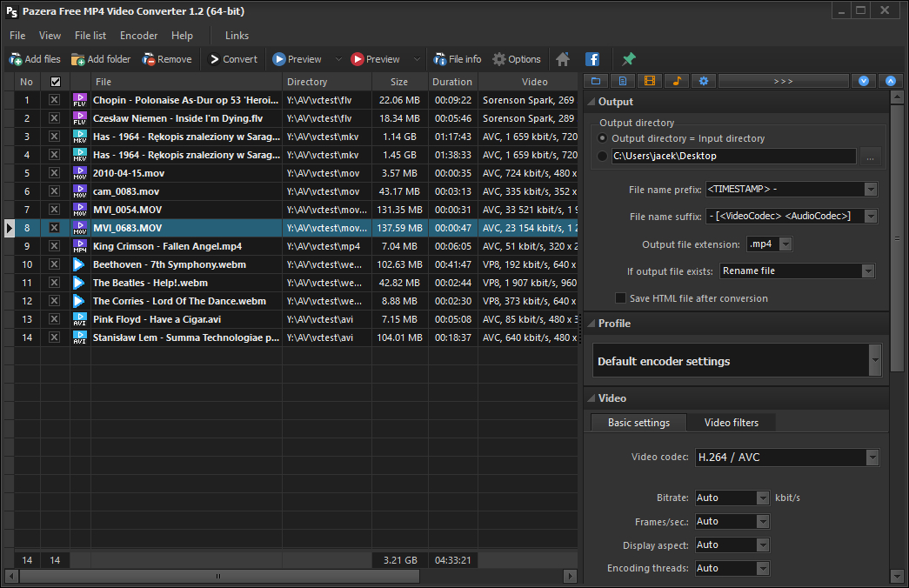
Task: Click the file list horizontal scrollbar thumb
Action: tap(219, 577)
